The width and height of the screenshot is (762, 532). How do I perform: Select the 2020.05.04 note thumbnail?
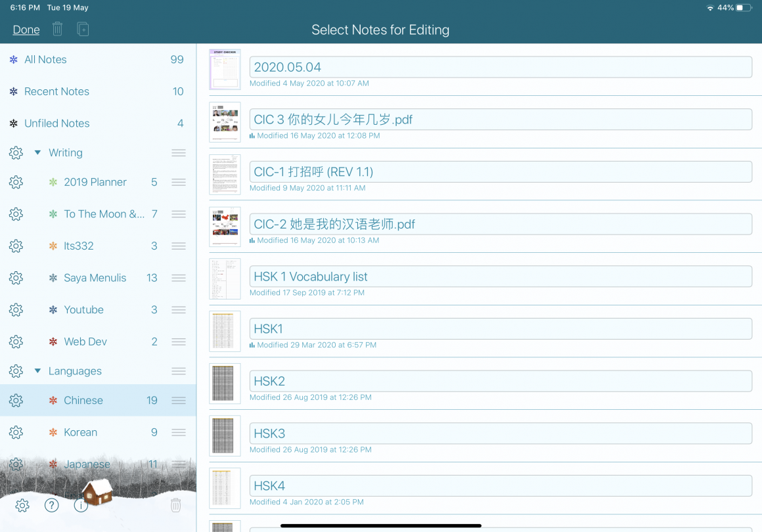point(225,70)
